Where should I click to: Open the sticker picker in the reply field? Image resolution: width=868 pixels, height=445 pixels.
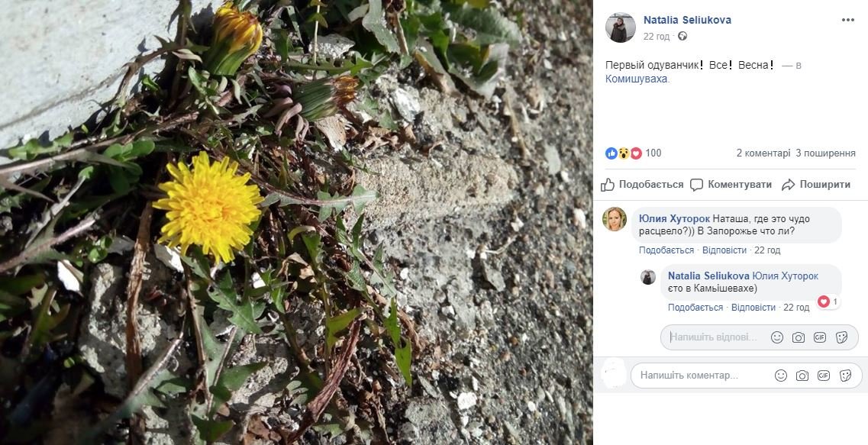pyautogui.click(x=842, y=337)
